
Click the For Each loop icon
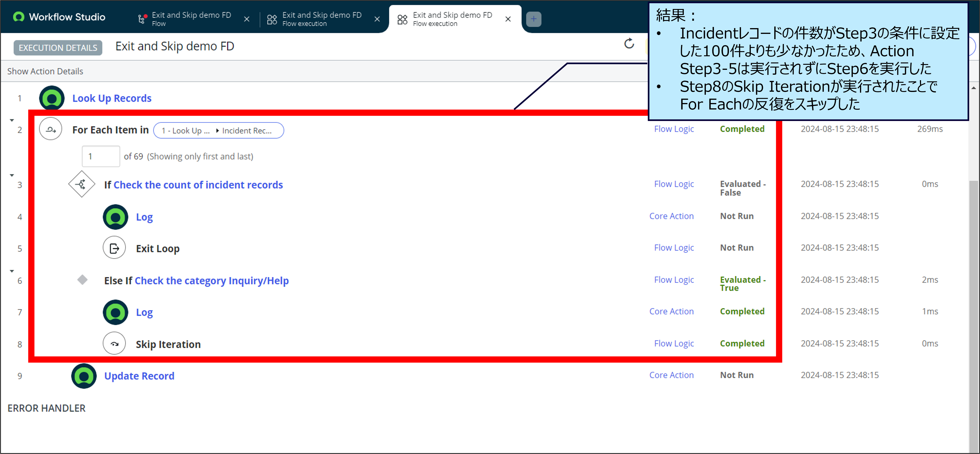pos(51,129)
